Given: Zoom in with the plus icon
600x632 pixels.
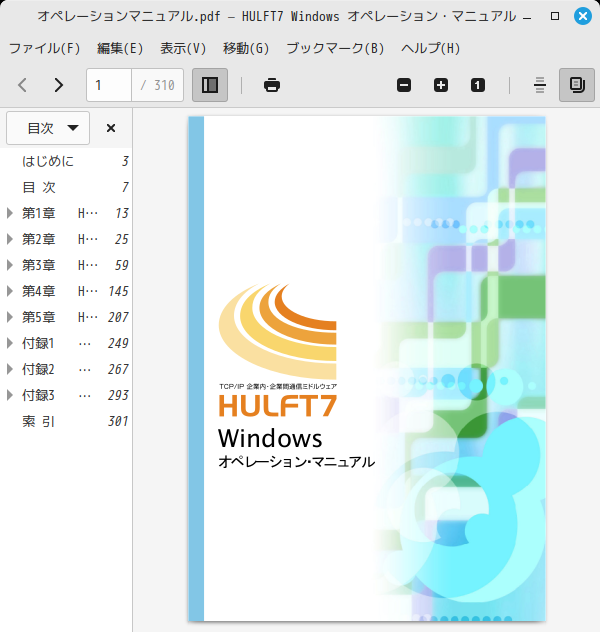Looking at the screenshot, I should pyautogui.click(x=441, y=85).
